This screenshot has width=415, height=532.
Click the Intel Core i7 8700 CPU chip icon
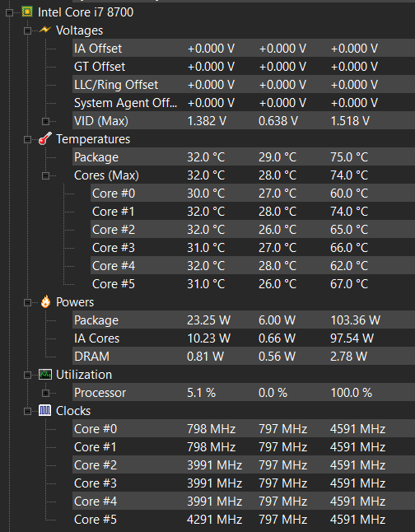(27, 12)
